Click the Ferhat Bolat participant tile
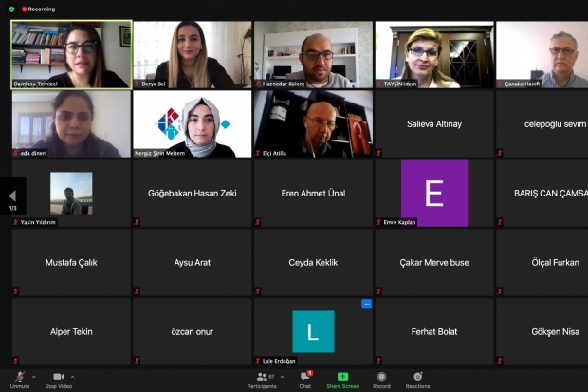The image size is (588, 392). (x=433, y=331)
